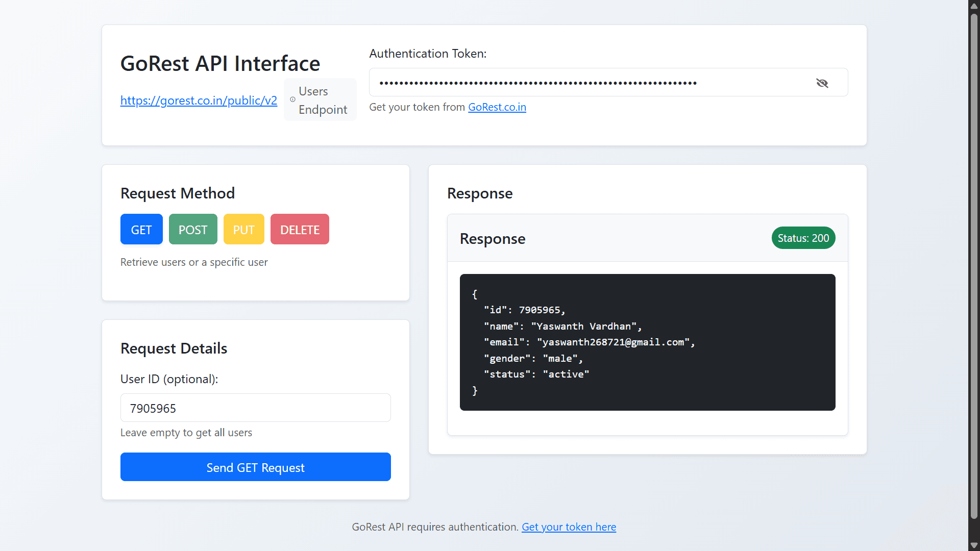Click the User ID input containing 7905965

(x=255, y=408)
